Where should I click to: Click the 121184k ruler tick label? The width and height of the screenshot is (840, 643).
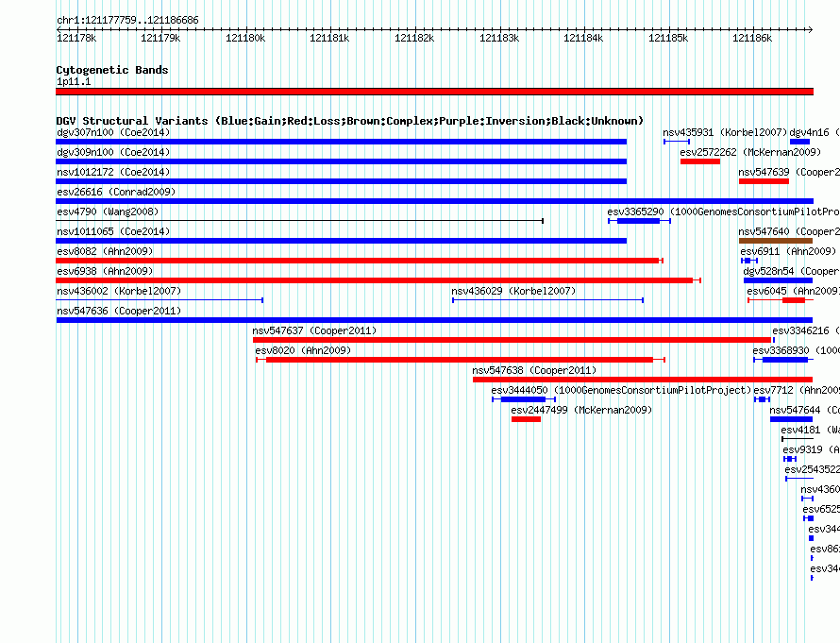coord(583,38)
